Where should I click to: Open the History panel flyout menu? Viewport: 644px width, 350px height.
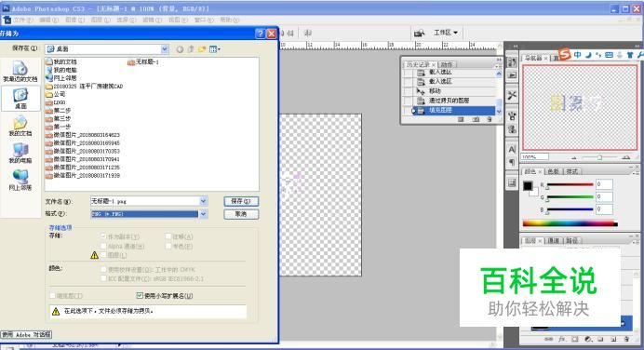point(498,65)
